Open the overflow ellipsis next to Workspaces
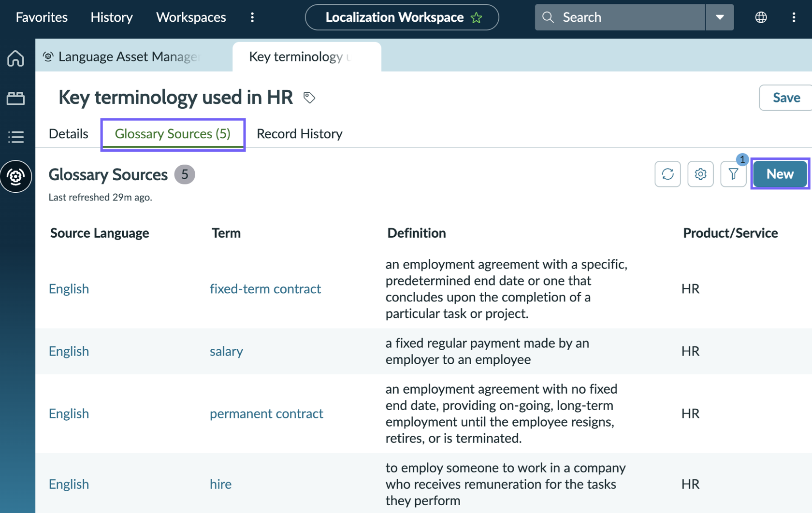 coord(252,17)
